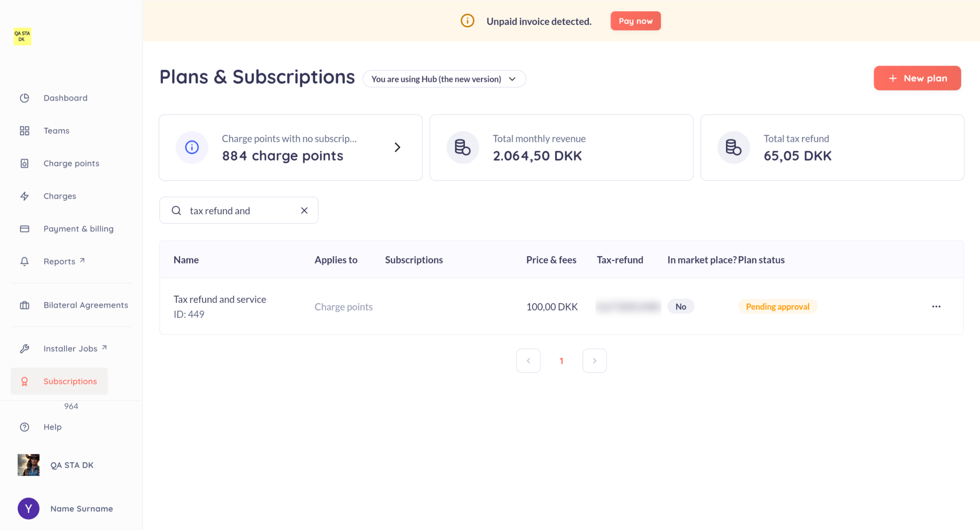Viewport: 980px width, 530px height.
Task: Click the Help question mark icon
Action: click(24, 427)
